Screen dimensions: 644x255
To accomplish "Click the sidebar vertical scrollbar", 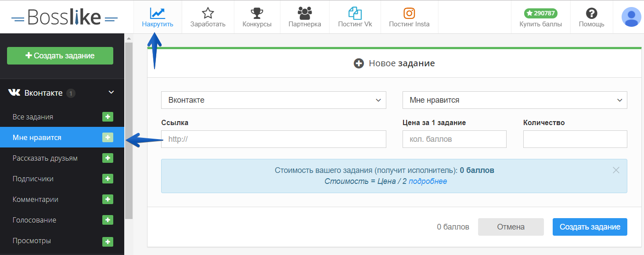I will click(x=129, y=131).
